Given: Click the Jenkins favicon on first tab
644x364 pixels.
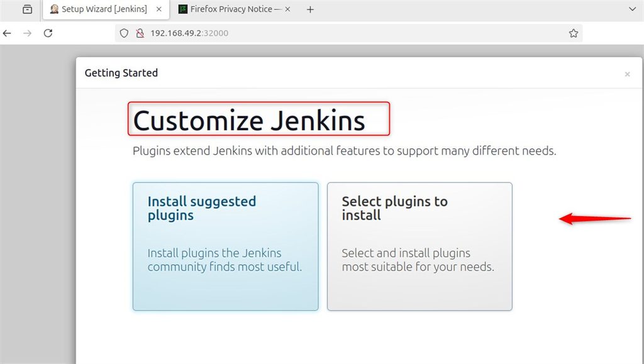Looking at the screenshot, I should click(54, 9).
